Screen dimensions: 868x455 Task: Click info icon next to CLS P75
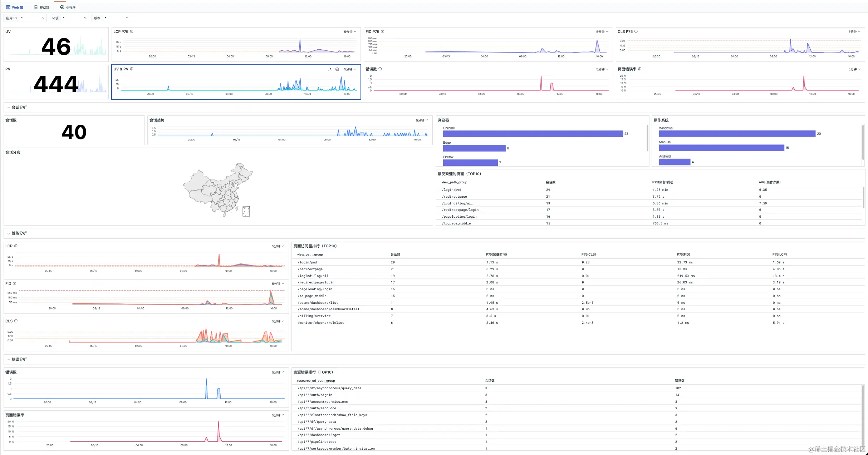click(x=636, y=31)
